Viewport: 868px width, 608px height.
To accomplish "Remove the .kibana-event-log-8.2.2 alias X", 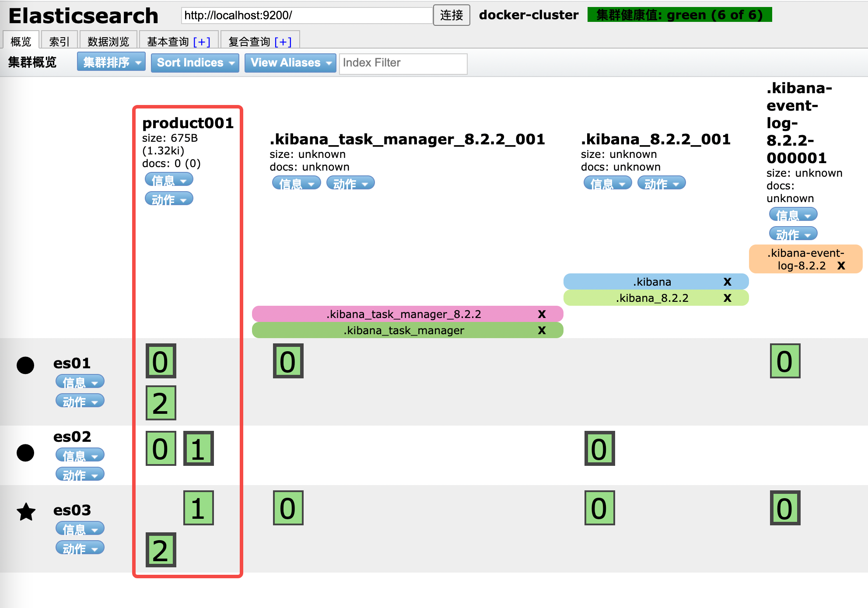I will pyautogui.click(x=841, y=265).
